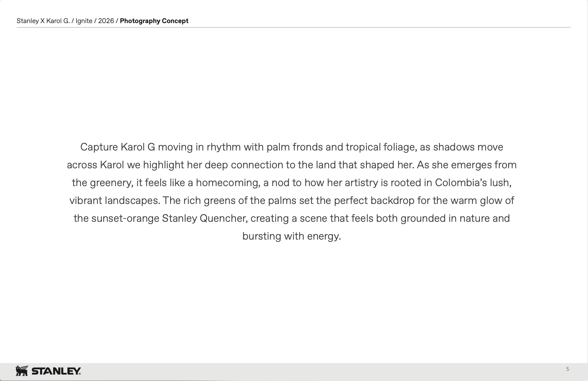Click the phrase vibrant landscapes

115,200
